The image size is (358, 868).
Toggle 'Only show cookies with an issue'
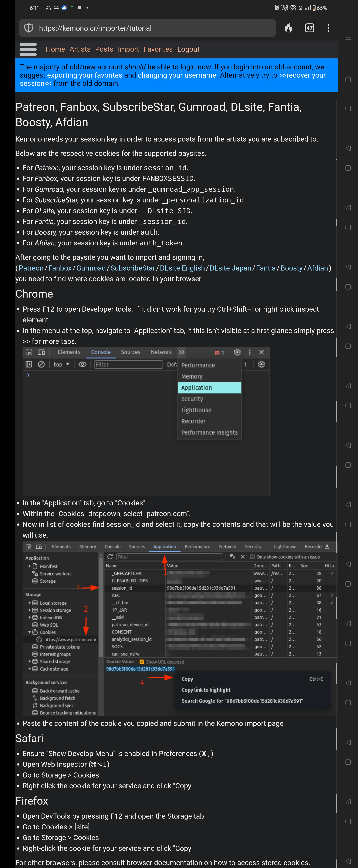(252, 557)
